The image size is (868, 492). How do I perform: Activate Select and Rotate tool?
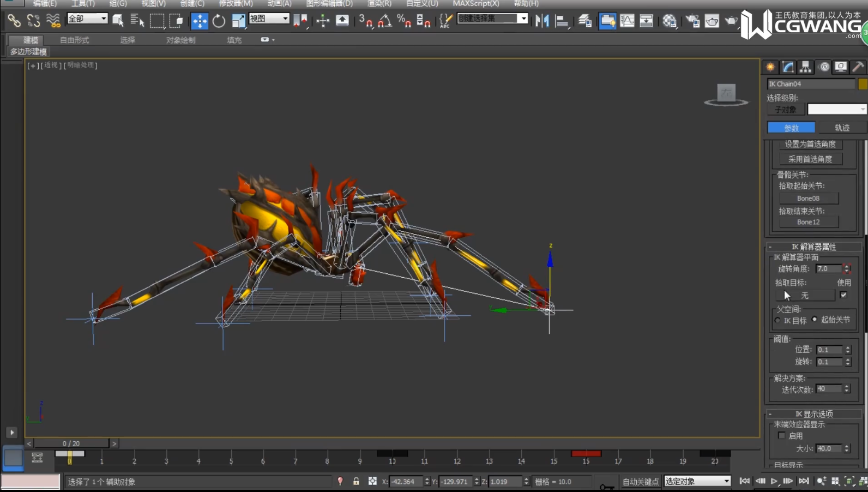tap(219, 21)
